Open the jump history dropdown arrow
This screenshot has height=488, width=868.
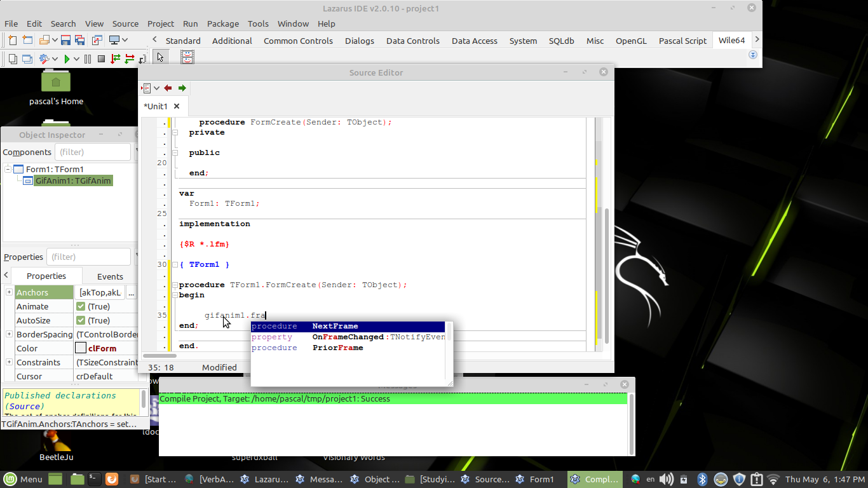pyautogui.click(x=156, y=88)
